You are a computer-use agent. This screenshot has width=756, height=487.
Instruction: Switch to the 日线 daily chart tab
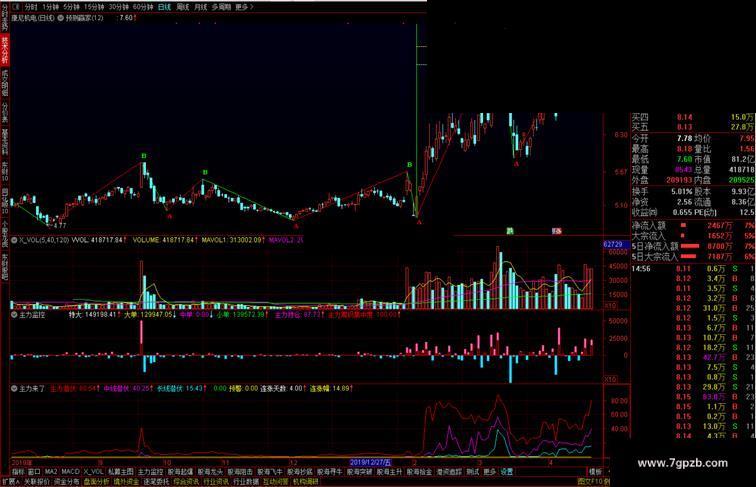click(164, 7)
